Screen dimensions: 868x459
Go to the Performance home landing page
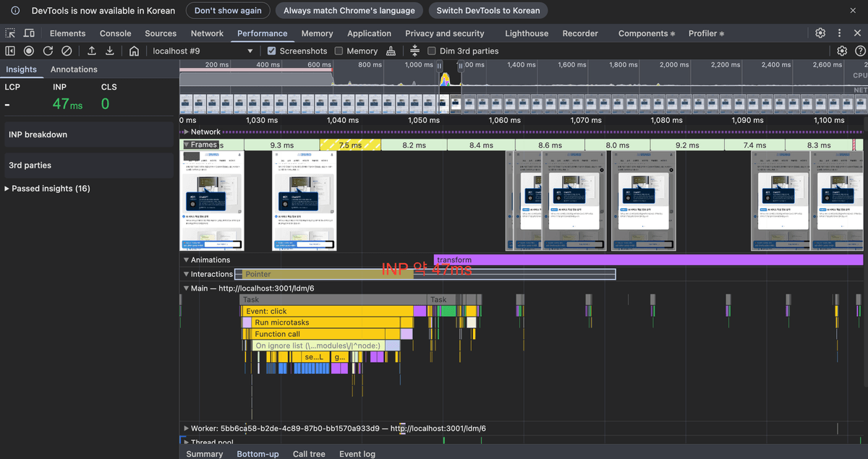pos(134,51)
